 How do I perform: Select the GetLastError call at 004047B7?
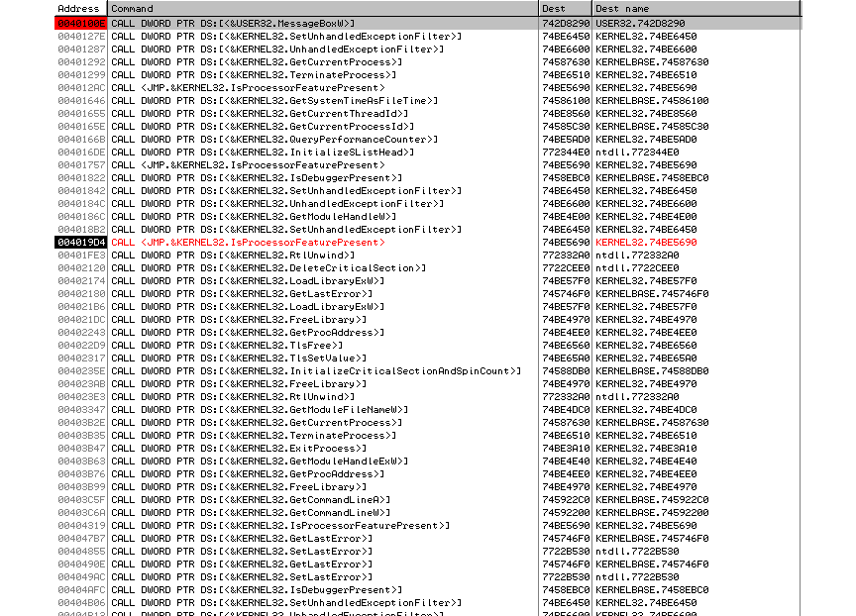click(x=427, y=539)
